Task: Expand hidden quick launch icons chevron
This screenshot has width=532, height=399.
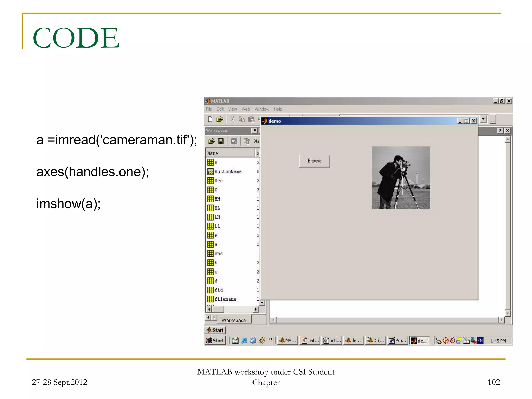Action: click(x=270, y=339)
